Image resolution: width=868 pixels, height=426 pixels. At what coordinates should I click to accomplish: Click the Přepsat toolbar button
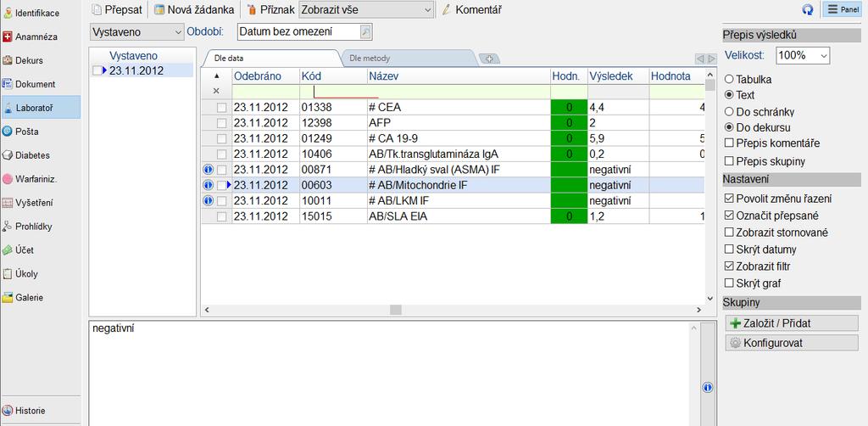point(117,9)
